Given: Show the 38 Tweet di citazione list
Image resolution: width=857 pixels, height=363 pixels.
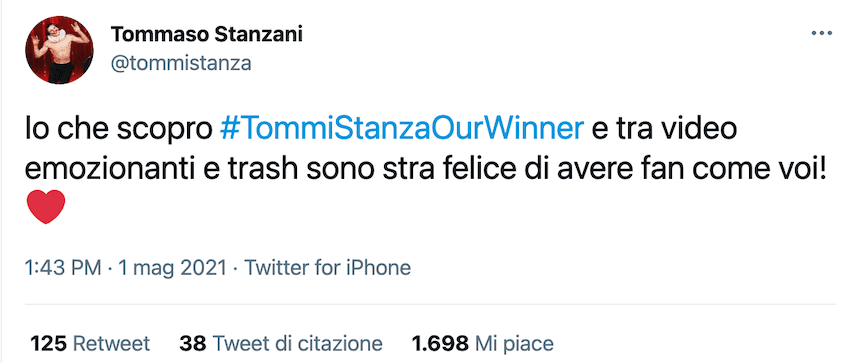Looking at the screenshot, I should [281, 343].
